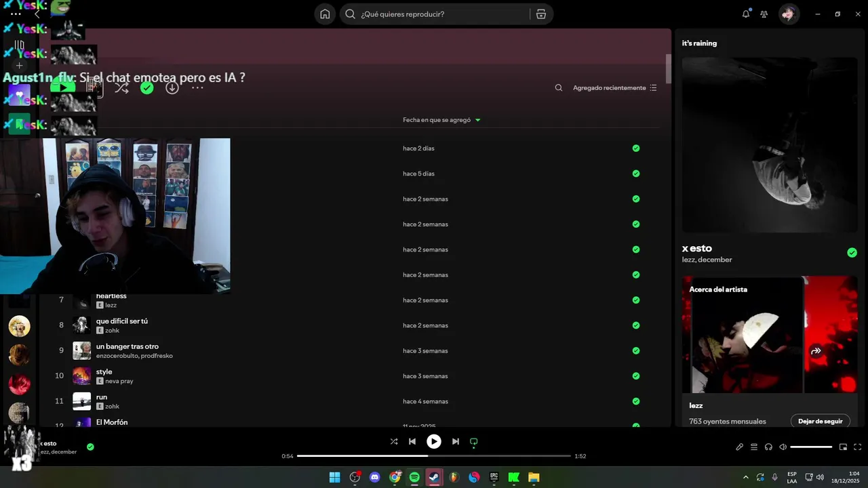Skip to previous track

tap(412, 441)
